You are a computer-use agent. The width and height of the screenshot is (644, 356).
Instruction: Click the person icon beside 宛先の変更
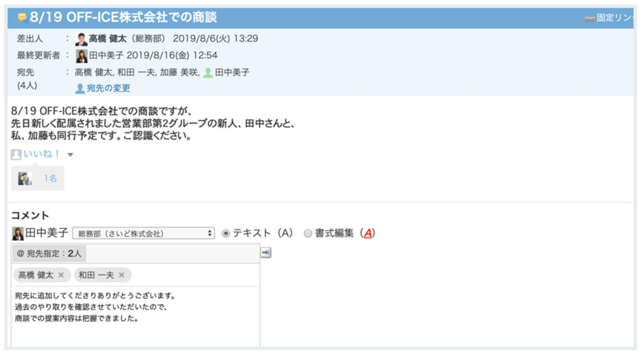80,88
